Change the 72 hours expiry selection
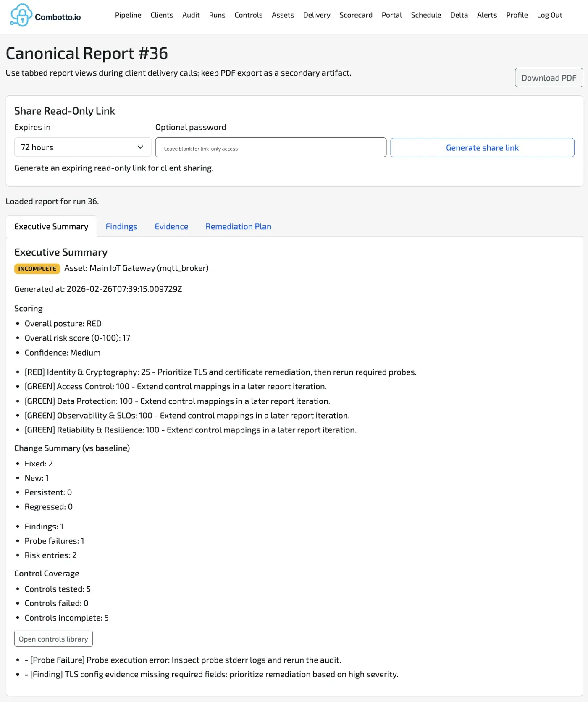The height and width of the screenshot is (702, 588). click(x=82, y=147)
